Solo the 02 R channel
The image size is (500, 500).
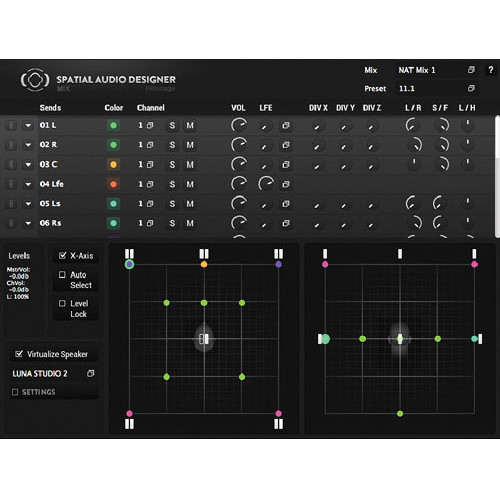[x=172, y=145]
